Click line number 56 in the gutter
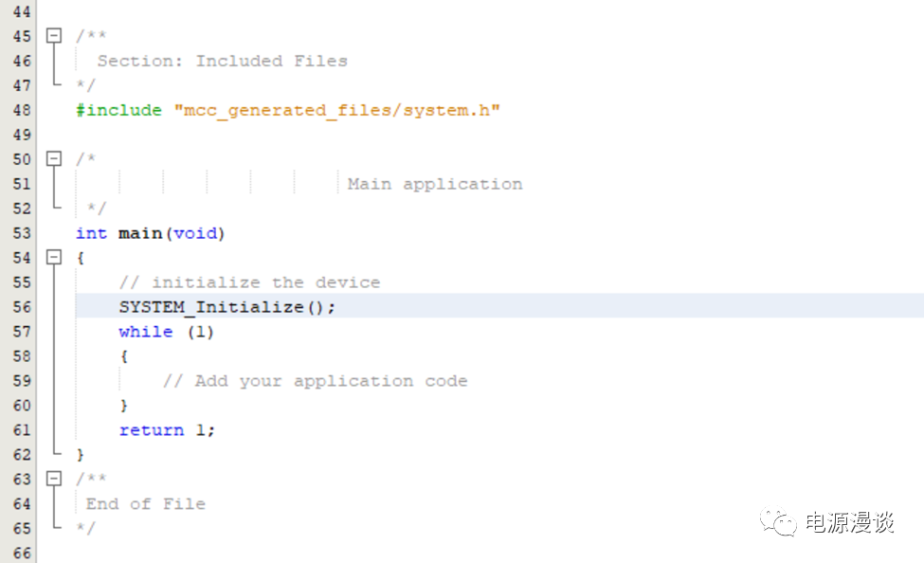This screenshot has width=924, height=563. click(21, 307)
